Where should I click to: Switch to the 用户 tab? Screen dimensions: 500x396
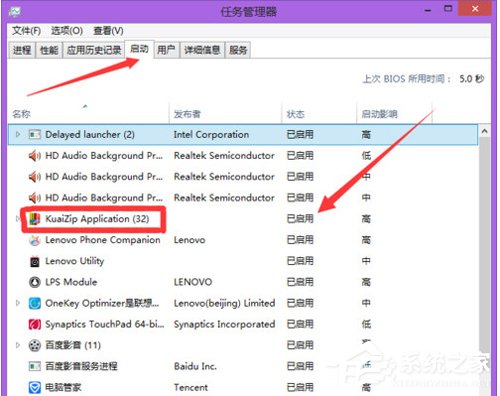coord(166,50)
